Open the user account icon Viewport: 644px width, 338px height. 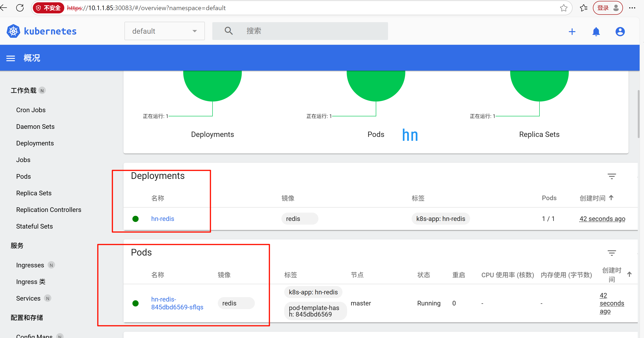tap(620, 32)
